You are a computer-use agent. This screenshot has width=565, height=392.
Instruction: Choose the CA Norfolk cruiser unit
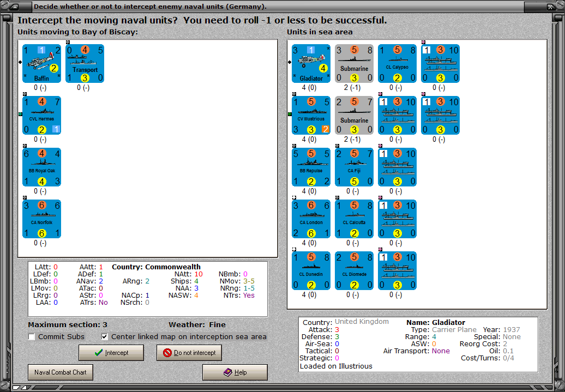coord(42,219)
